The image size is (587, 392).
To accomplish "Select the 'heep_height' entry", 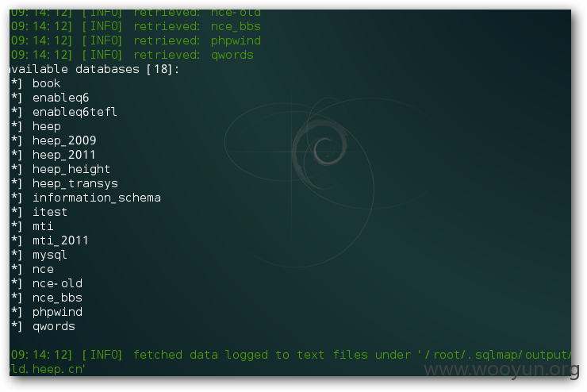I will [x=71, y=169].
